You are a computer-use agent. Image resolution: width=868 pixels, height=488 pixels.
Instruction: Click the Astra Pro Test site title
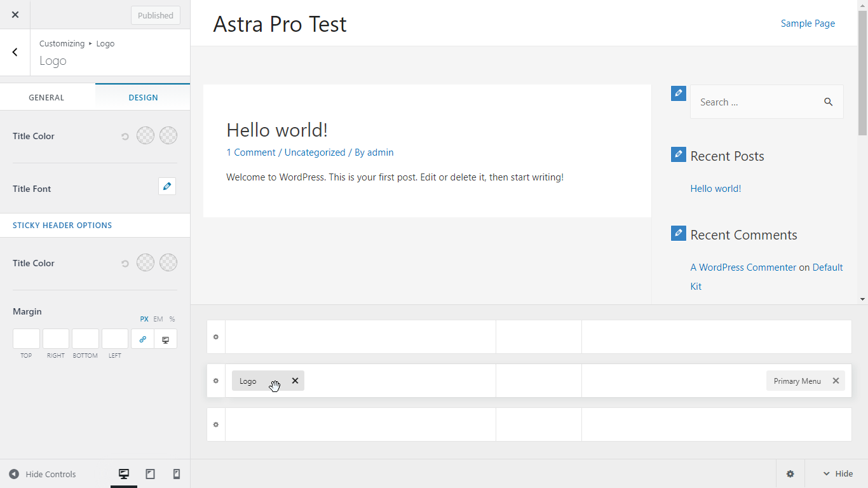(280, 24)
